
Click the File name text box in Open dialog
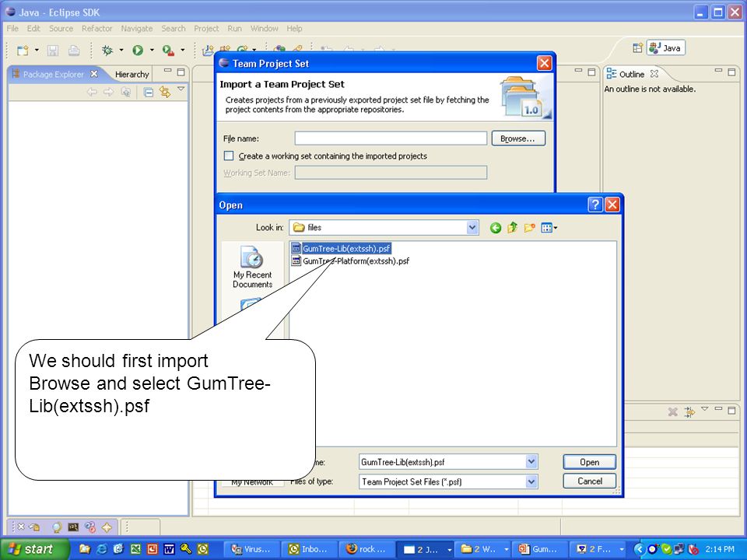tap(443, 462)
